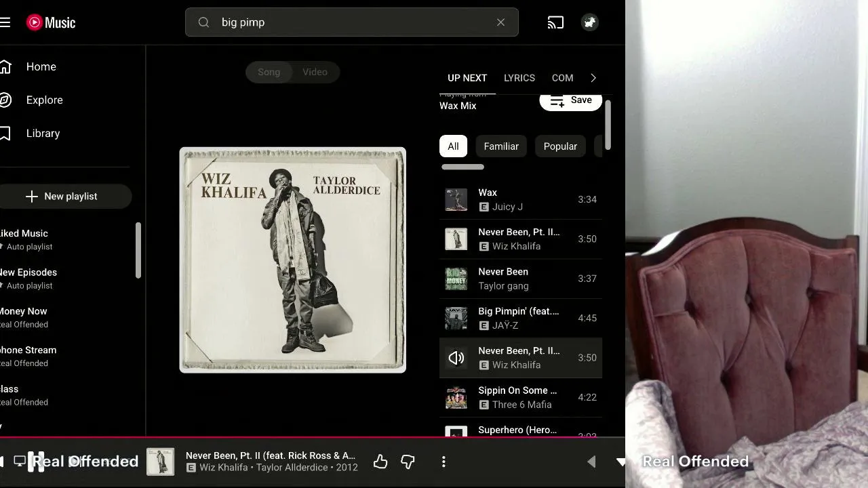Click the search magnifier icon
This screenshot has width=868, height=488.
click(203, 22)
